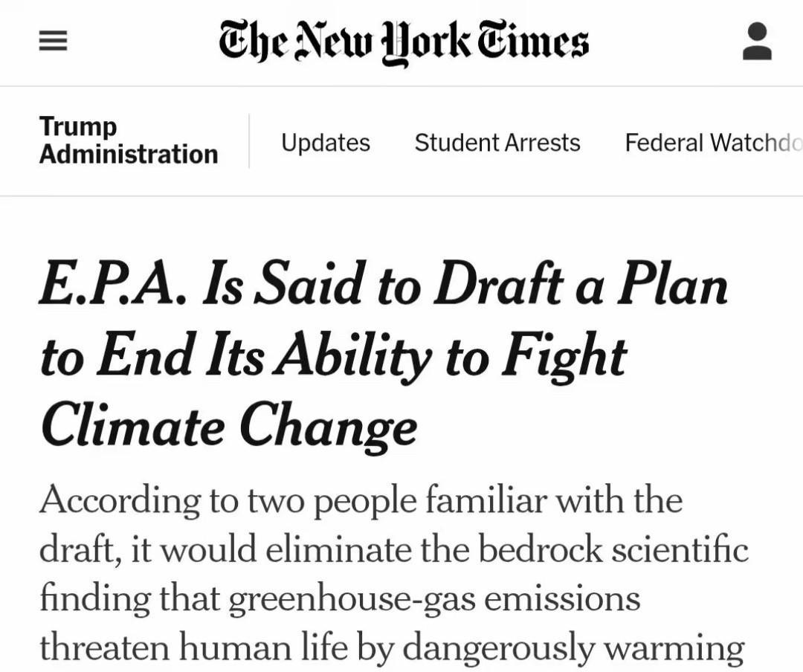Choose "Student Arrests" from topic bar
803x672 pixels.
(x=497, y=142)
